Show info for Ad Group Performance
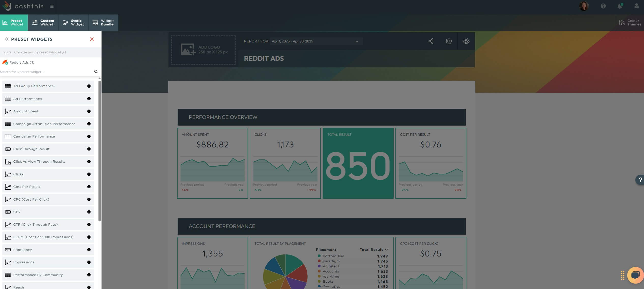Screen dimensions: 644x289 click(x=89, y=86)
